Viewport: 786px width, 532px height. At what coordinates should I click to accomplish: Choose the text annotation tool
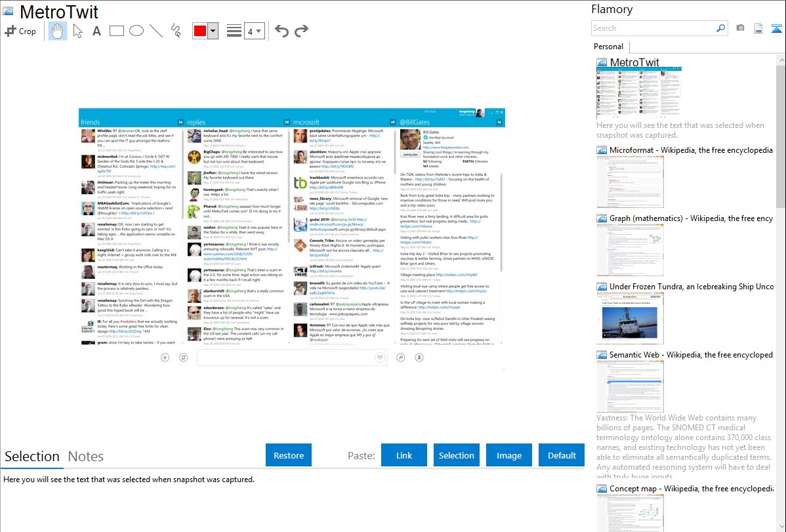96,31
